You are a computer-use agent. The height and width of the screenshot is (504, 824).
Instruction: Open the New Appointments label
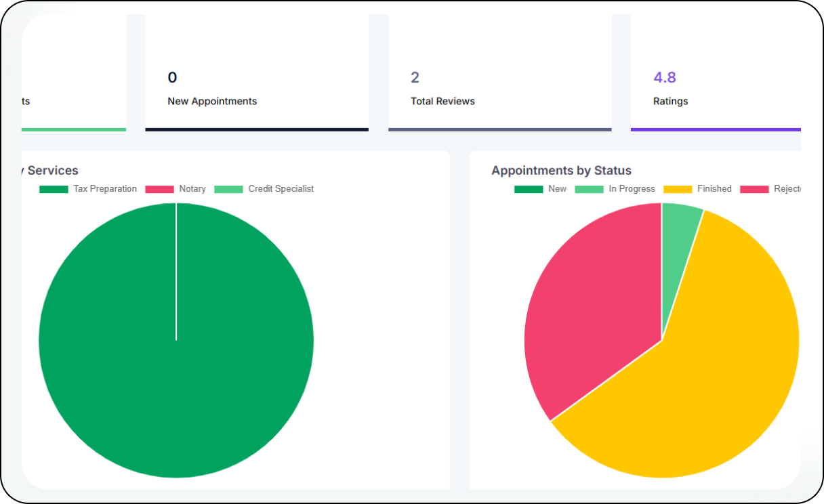[x=212, y=101]
